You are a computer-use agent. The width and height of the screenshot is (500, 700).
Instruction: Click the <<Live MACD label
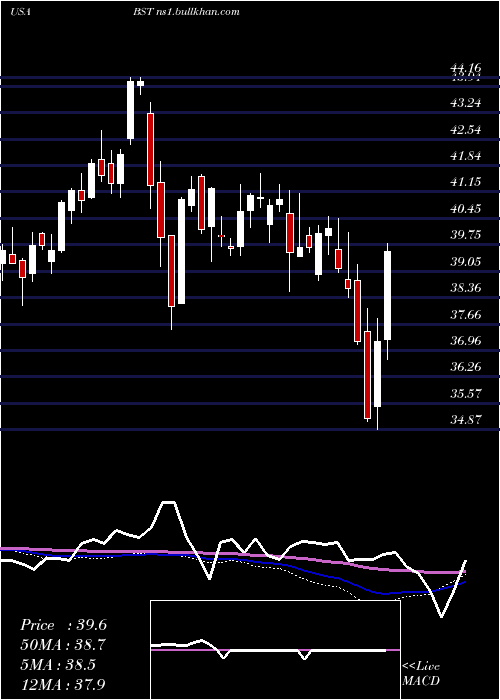tap(421, 673)
